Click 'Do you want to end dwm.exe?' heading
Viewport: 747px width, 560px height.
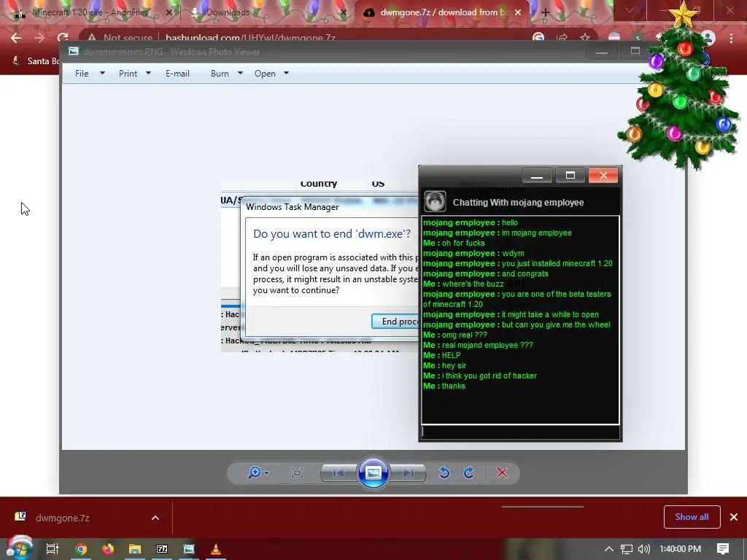pyautogui.click(x=332, y=234)
